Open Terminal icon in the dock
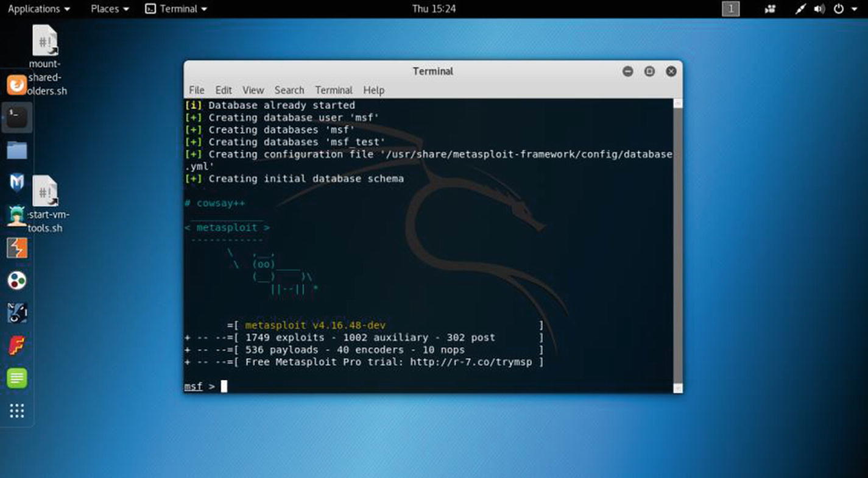Image resolution: width=868 pixels, height=478 pixels. click(x=16, y=116)
